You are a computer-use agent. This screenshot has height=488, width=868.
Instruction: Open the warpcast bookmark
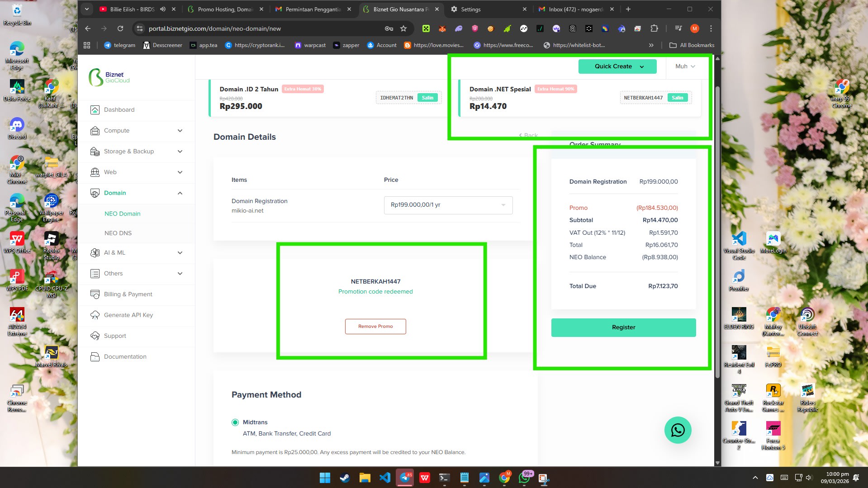[x=310, y=45]
